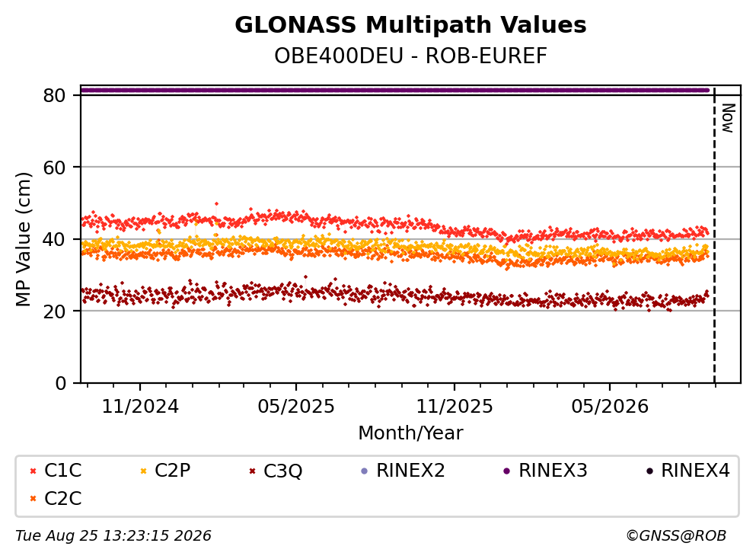Click the Now marker label
The height and width of the screenshot is (559, 756).
(728, 118)
